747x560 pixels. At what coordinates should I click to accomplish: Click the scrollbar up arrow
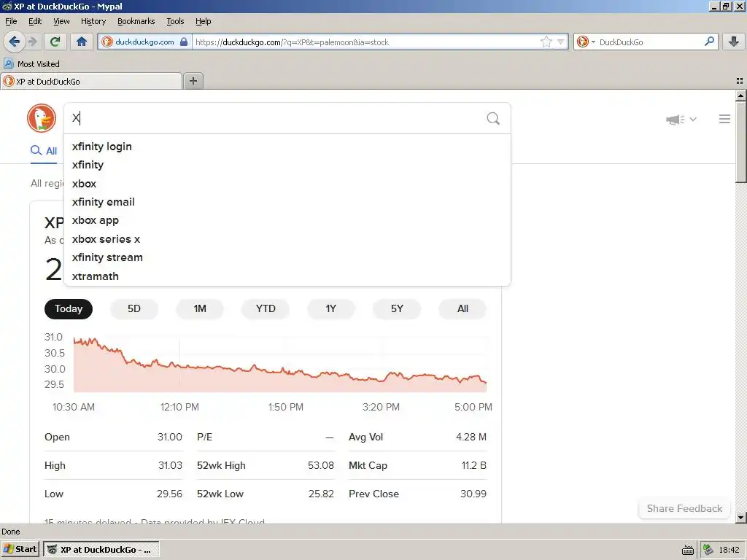point(740,96)
